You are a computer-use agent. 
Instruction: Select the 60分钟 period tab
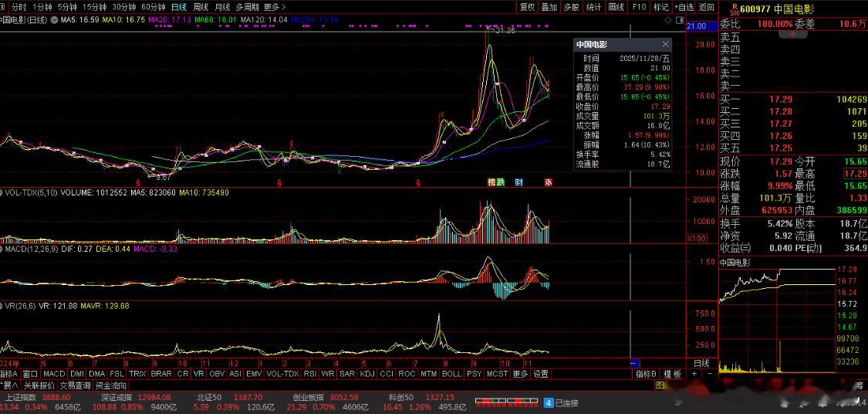pyautogui.click(x=154, y=7)
